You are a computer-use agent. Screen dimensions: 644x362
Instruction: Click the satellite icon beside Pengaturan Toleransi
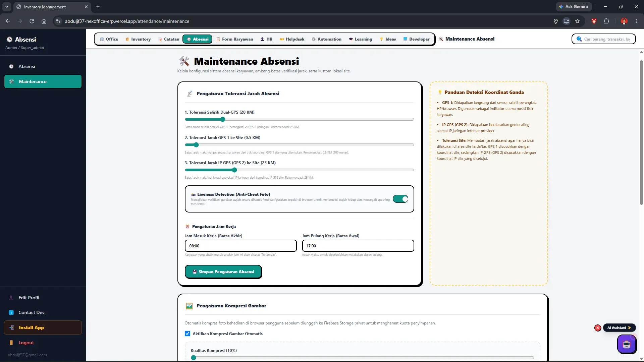click(190, 94)
